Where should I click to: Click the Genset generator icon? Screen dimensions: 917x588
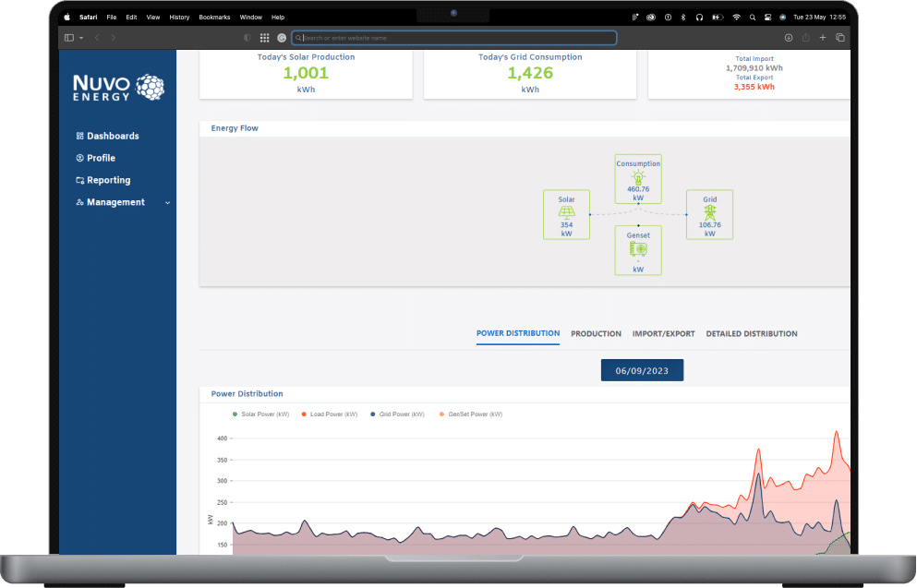(x=638, y=249)
